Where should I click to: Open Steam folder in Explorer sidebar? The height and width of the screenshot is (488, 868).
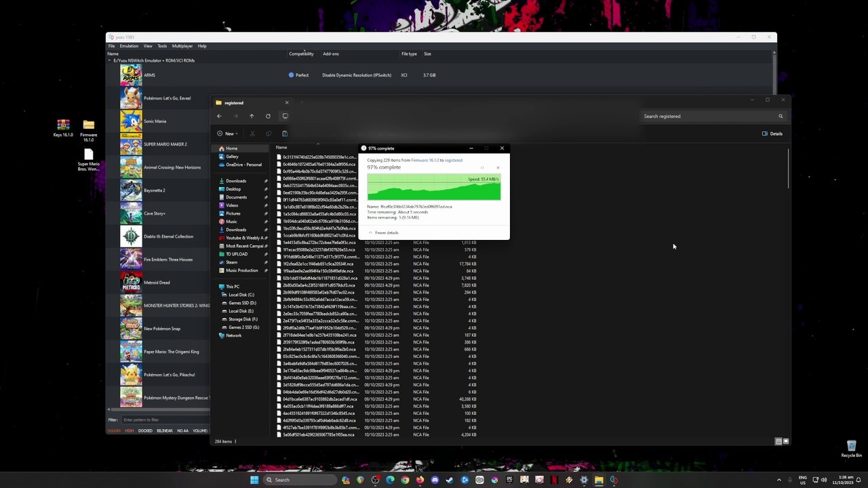(231, 262)
